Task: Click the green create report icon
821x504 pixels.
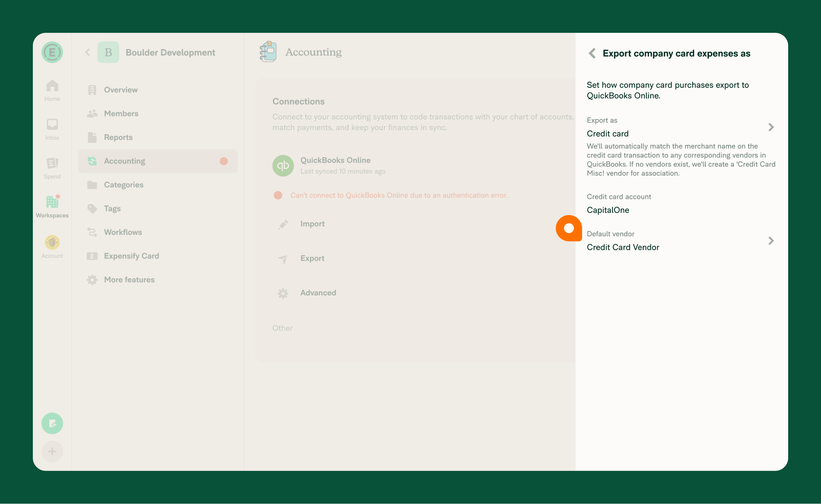Action: coord(52,423)
